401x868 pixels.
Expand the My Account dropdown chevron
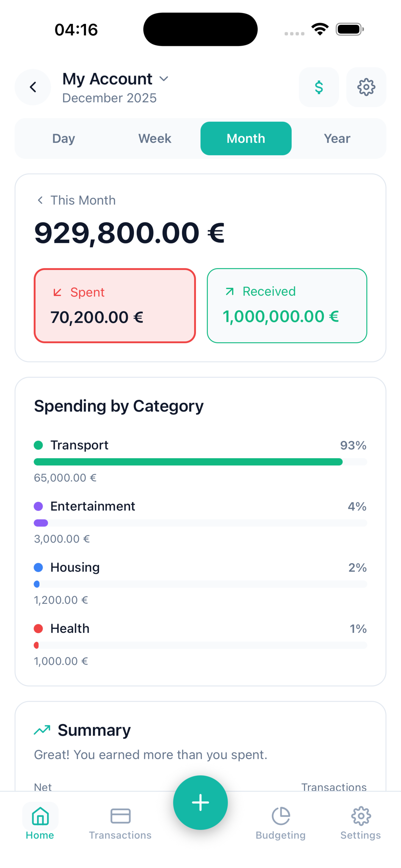click(x=164, y=79)
